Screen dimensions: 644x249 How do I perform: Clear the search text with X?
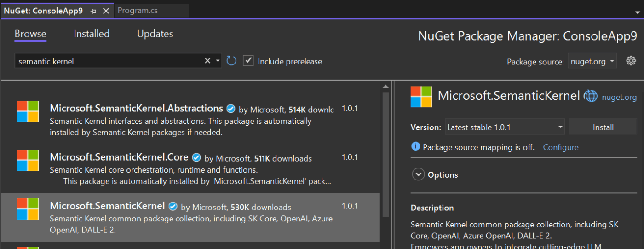[207, 61]
